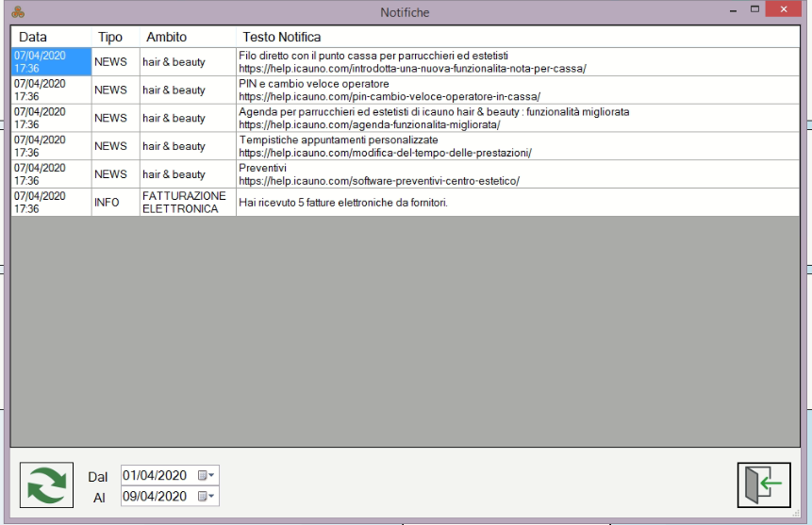The height and width of the screenshot is (525, 812).
Task: Sort by the Data column header
Action: click(x=34, y=37)
